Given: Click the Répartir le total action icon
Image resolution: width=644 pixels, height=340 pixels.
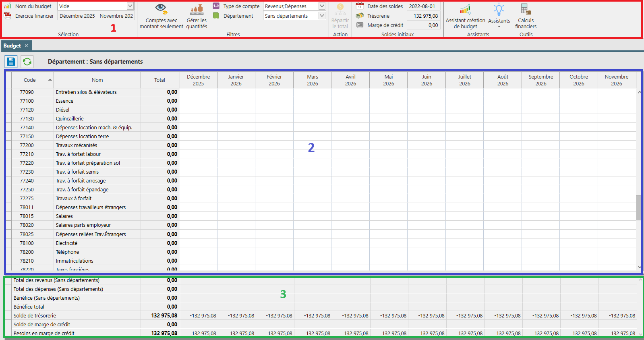Looking at the screenshot, I should (x=340, y=17).
